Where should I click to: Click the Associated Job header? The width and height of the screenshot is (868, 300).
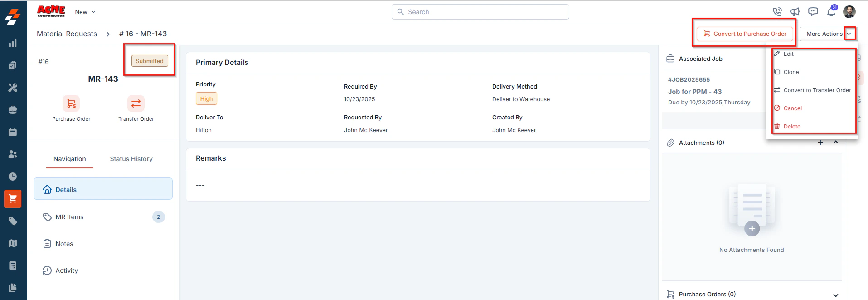coord(700,59)
